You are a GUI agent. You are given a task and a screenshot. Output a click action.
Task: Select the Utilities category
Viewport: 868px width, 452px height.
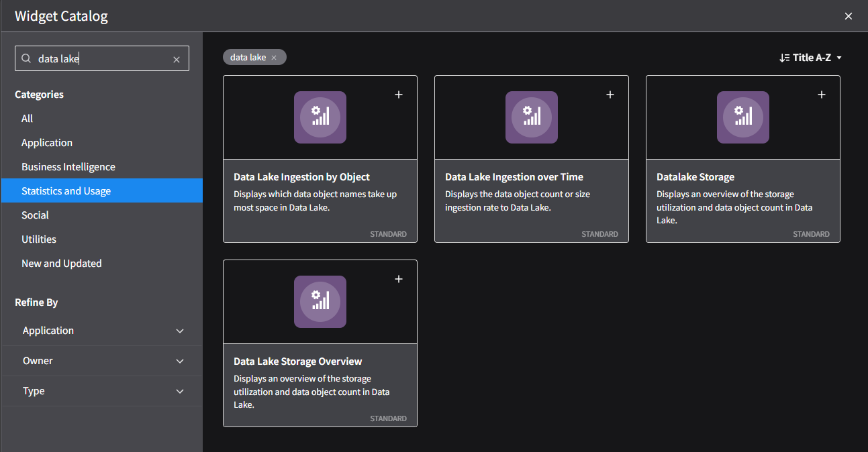[x=102, y=239]
